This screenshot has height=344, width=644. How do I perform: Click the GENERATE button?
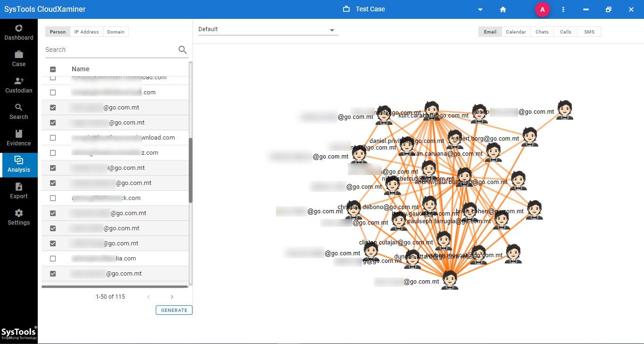pos(174,310)
